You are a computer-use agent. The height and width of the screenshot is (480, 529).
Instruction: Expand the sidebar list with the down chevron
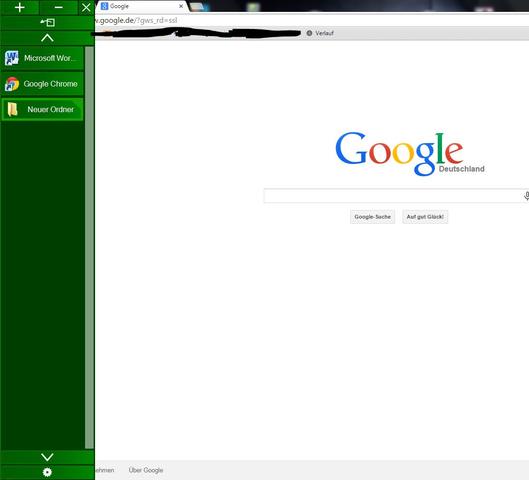(x=47, y=457)
